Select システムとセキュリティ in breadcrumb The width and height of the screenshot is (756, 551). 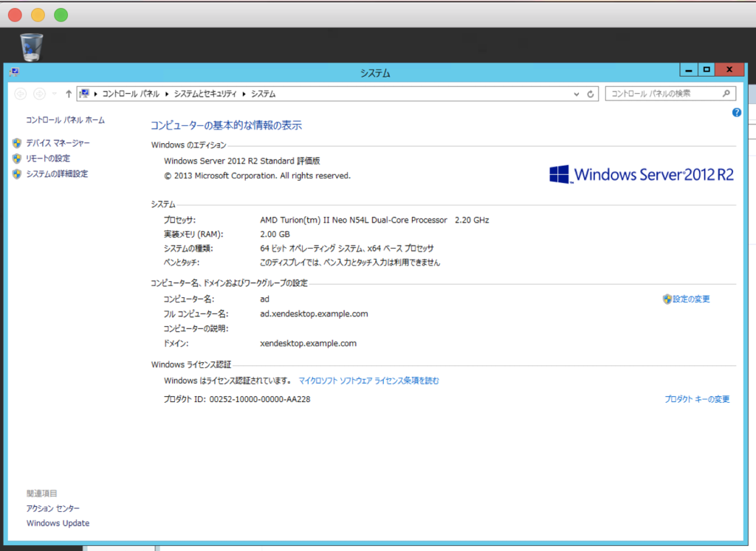coord(205,94)
